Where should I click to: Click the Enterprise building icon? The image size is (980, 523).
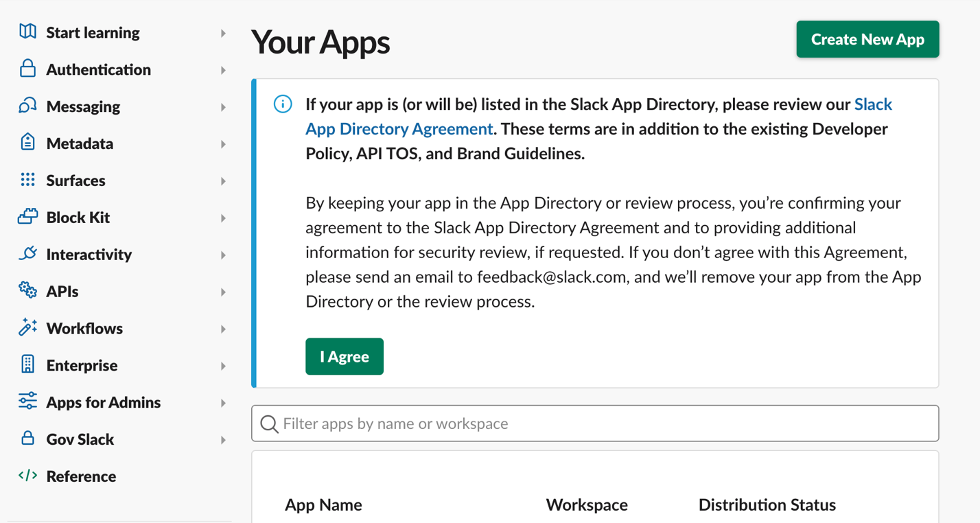pyautogui.click(x=27, y=364)
